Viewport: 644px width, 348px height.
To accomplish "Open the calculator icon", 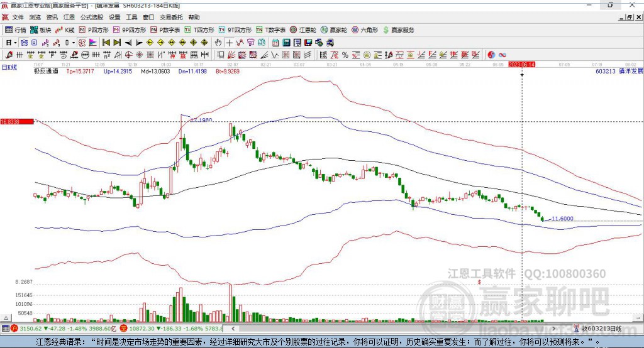I will pyautogui.click(x=286, y=43).
